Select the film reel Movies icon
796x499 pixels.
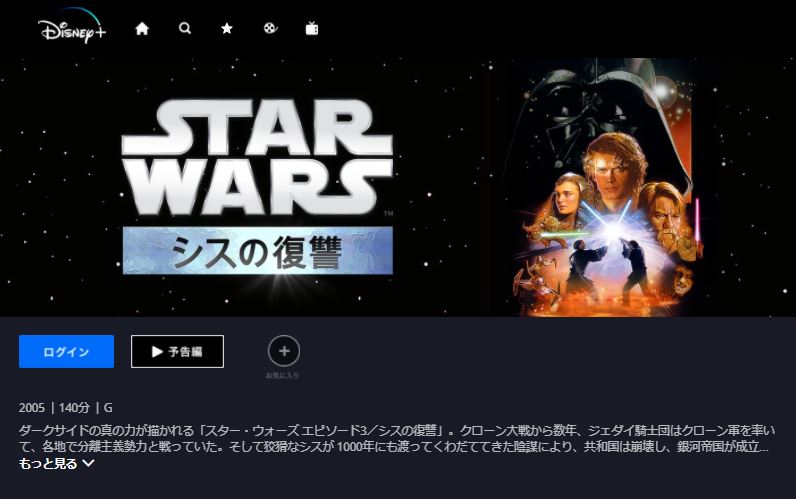tap(270, 28)
